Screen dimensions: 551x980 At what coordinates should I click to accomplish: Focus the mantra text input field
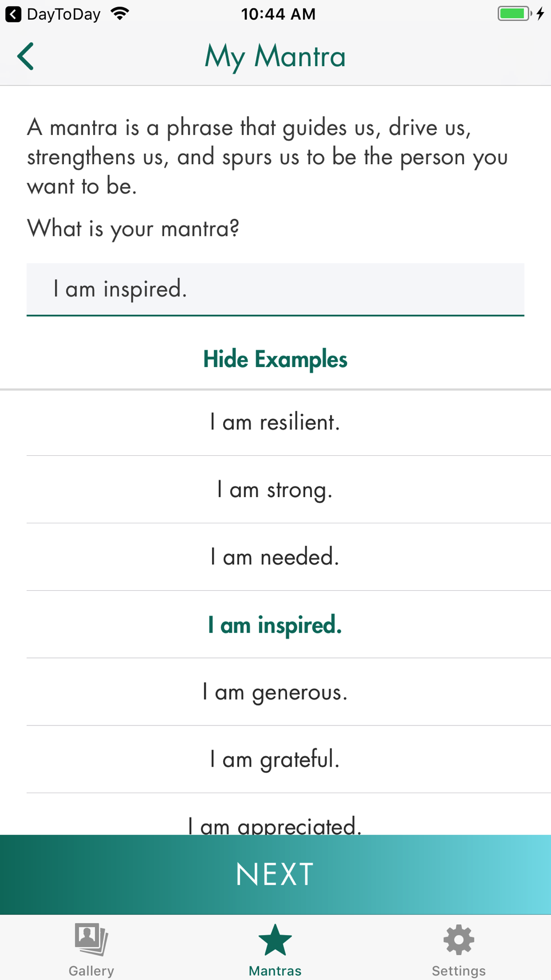pyautogui.click(x=275, y=289)
